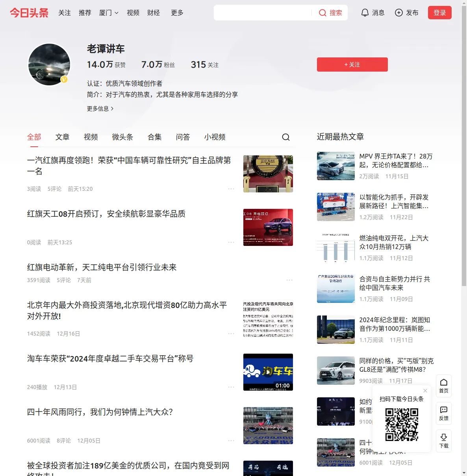Screen dimensions: 467x476
Task: Open hot article MPV 界王炸TA来了
Action: pyautogui.click(x=396, y=161)
